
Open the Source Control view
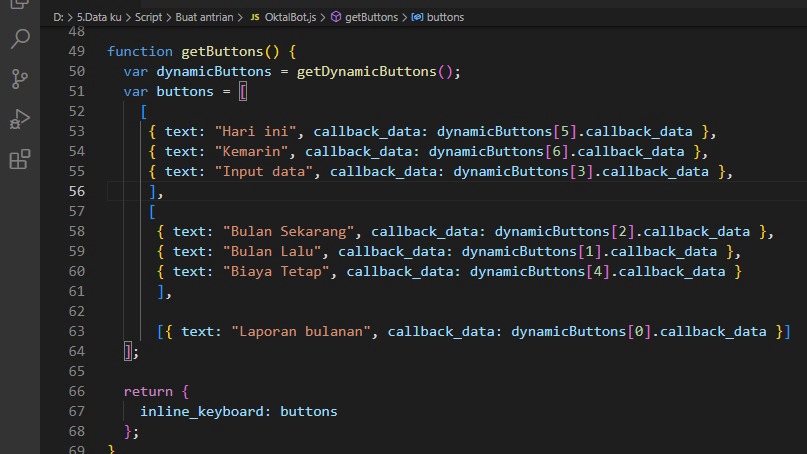click(20, 79)
